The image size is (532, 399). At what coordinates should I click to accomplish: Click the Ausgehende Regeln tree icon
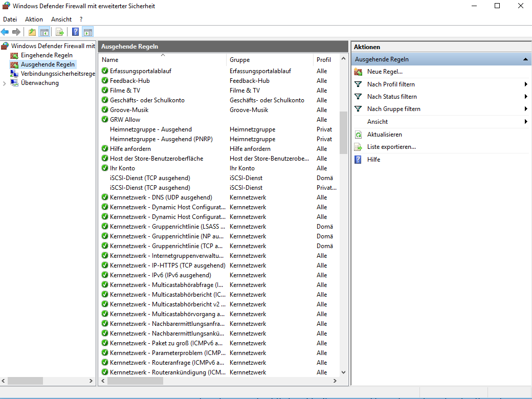(14, 64)
